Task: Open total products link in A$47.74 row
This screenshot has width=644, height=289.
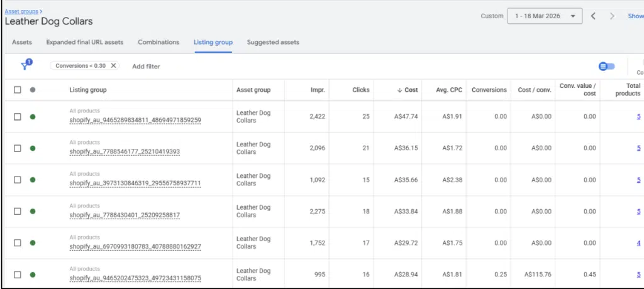Action: click(639, 117)
